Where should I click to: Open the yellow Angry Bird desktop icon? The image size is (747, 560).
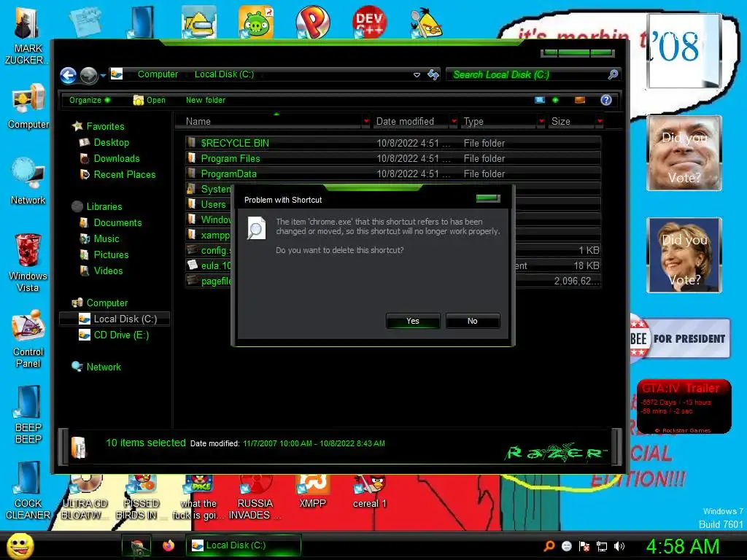coord(426,23)
